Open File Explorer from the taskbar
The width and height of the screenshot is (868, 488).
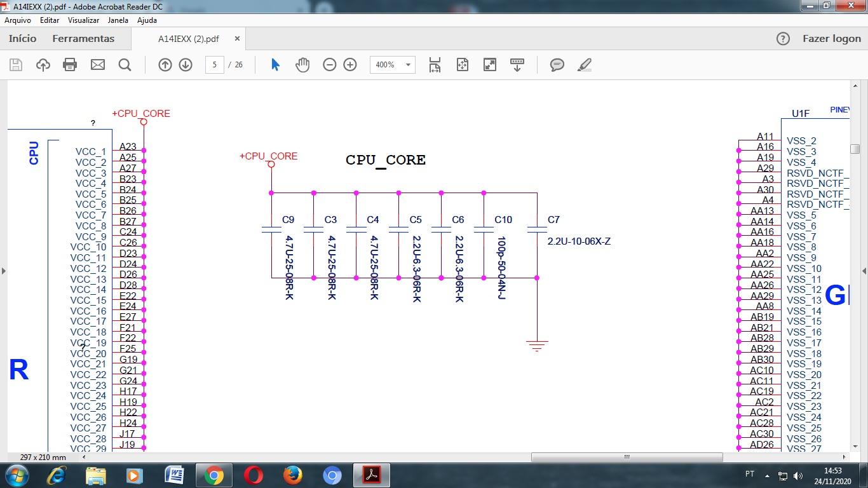click(x=96, y=475)
